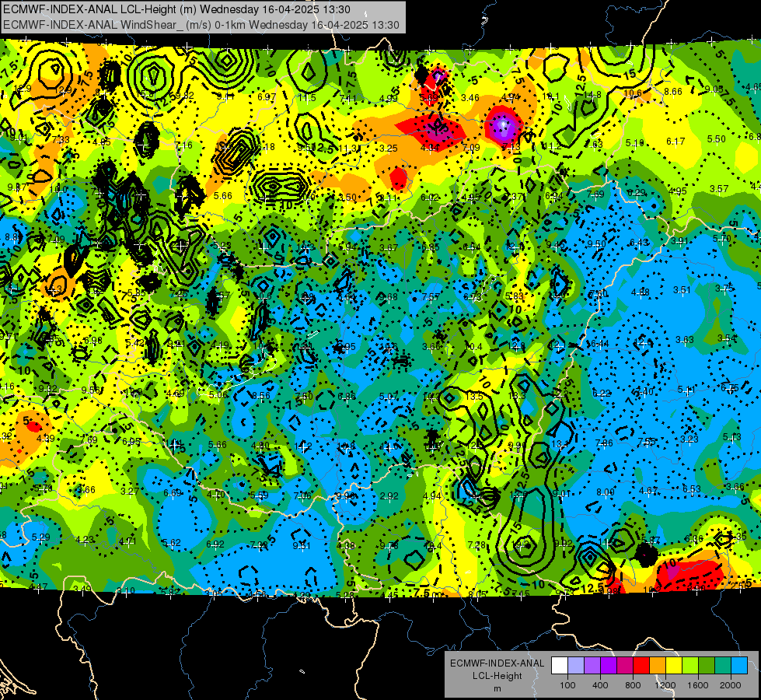This screenshot has height=700, width=761.
Task: Click the legend tick label 100
Action: pos(567,685)
